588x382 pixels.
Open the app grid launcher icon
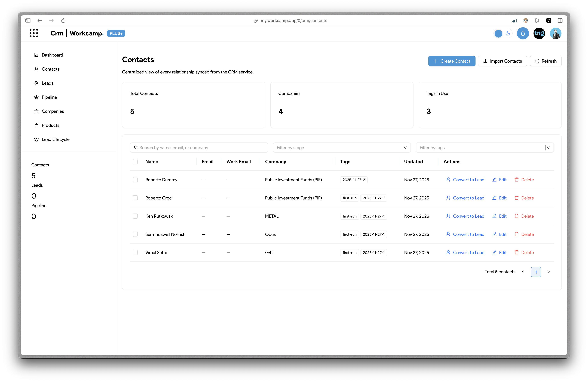tap(34, 33)
